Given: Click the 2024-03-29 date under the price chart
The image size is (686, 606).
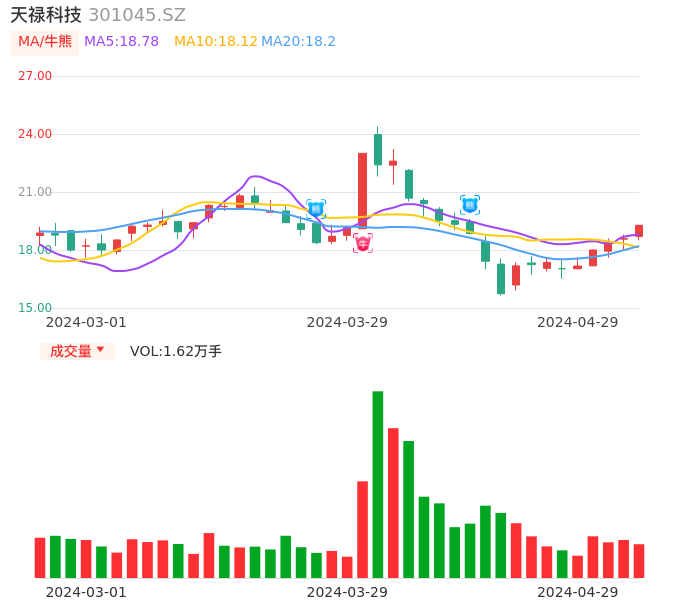Looking at the screenshot, I should 347,322.
